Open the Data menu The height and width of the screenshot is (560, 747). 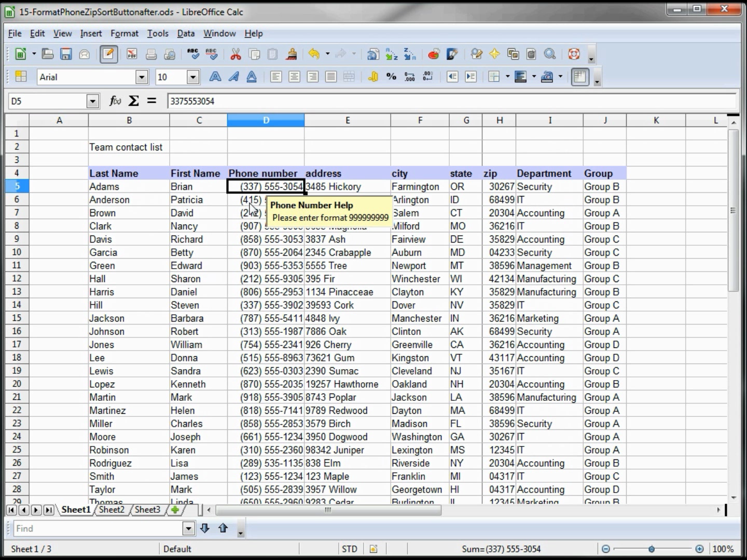click(186, 33)
